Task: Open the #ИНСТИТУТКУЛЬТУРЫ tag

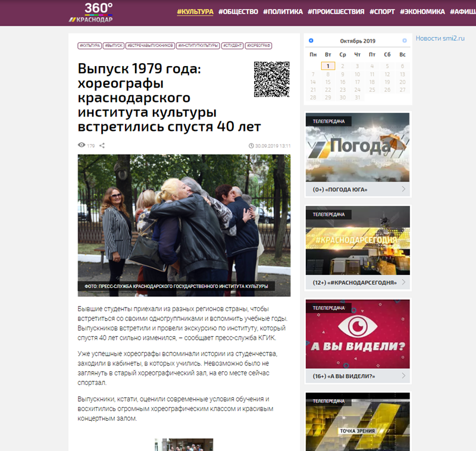Action: click(x=198, y=46)
